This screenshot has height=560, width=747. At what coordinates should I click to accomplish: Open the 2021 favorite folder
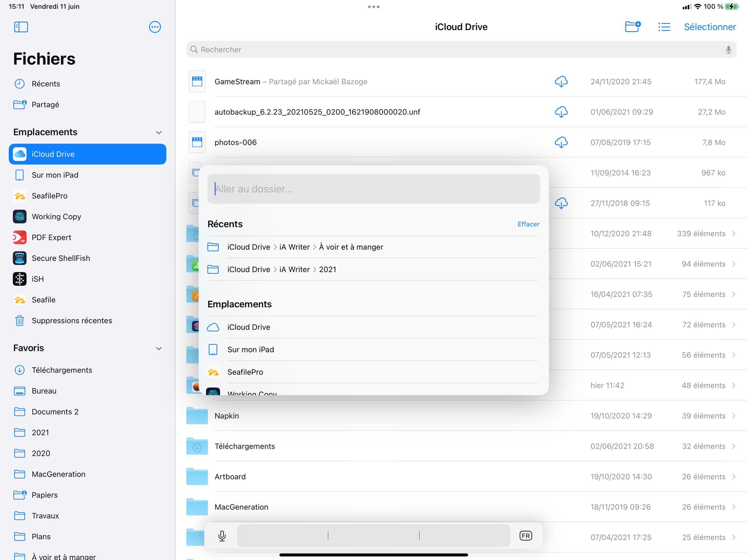pos(87,433)
